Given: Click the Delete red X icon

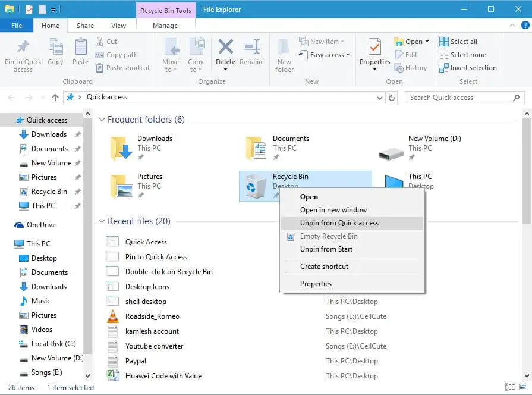Looking at the screenshot, I should coord(226,47).
